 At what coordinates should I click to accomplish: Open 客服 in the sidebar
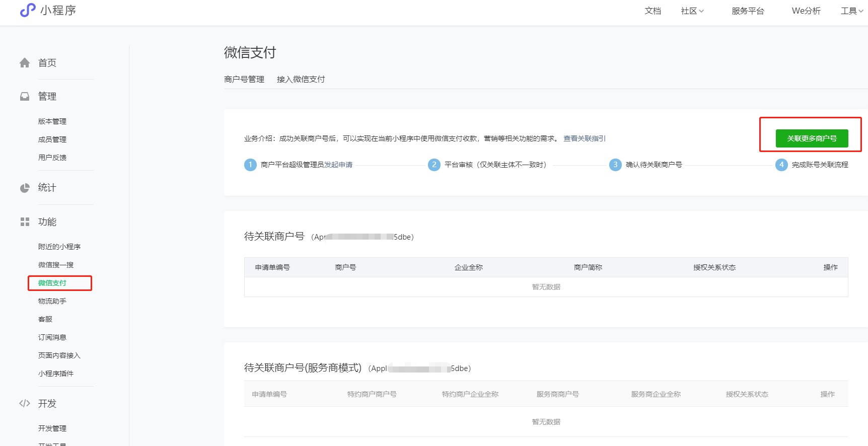pyautogui.click(x=45, y=319)
